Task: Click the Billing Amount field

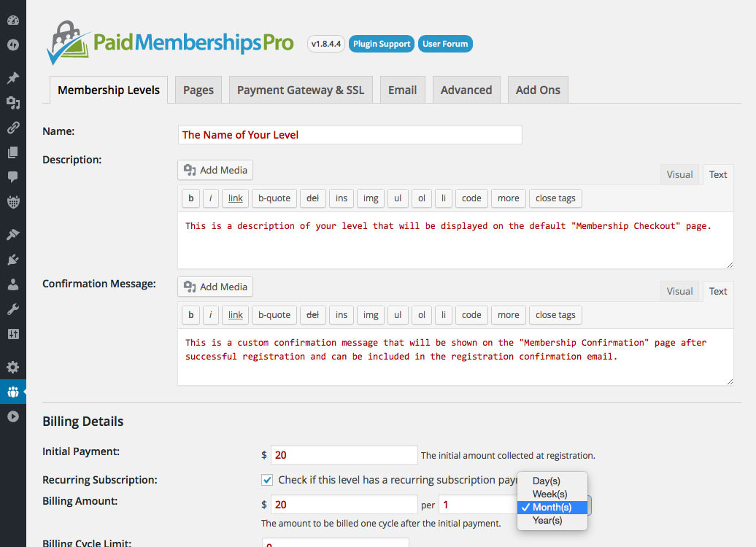Action: pyautogui.click(x=344, y=505)
